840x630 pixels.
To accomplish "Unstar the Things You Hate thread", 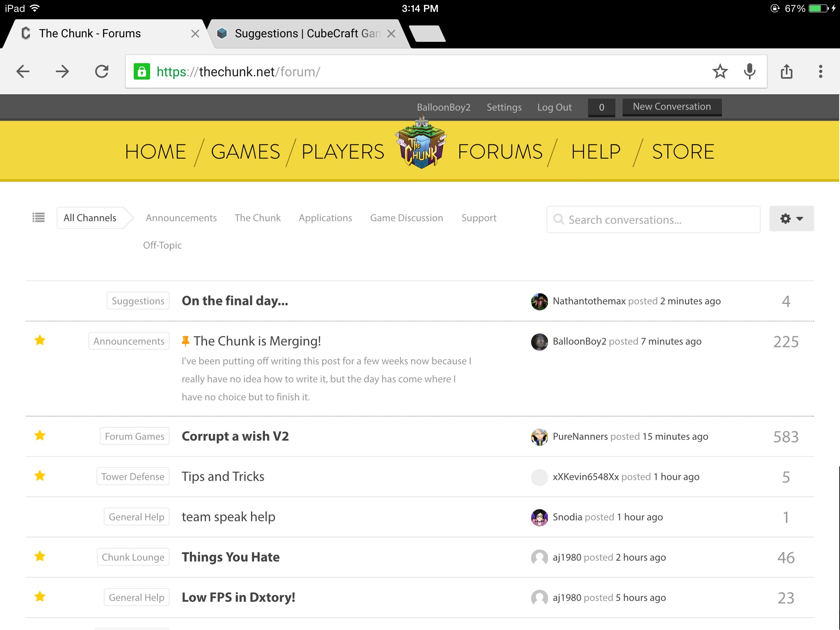I will click(40, 556).
